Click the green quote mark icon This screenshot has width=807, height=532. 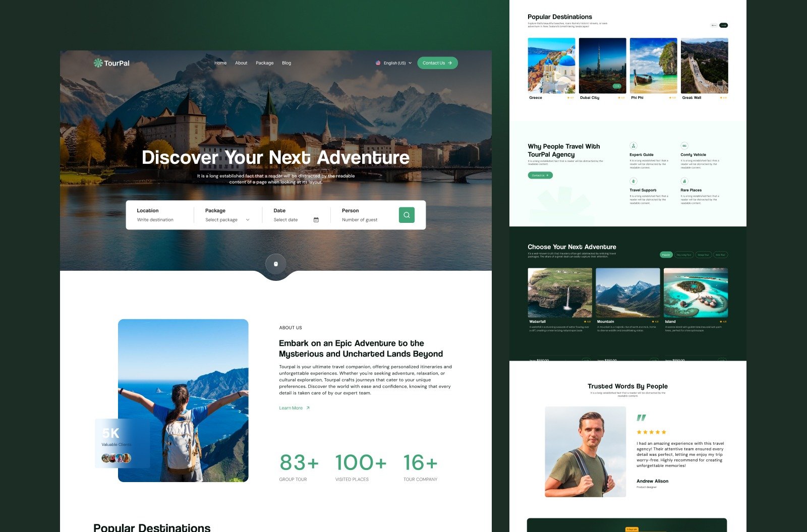pyautogui.click(x=641, y=418)
